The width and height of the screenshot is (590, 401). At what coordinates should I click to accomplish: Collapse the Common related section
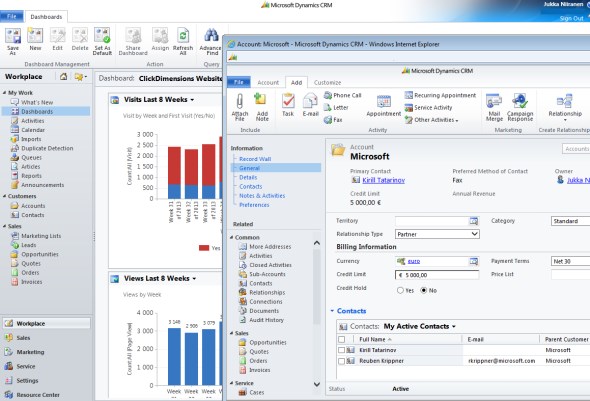232,237
